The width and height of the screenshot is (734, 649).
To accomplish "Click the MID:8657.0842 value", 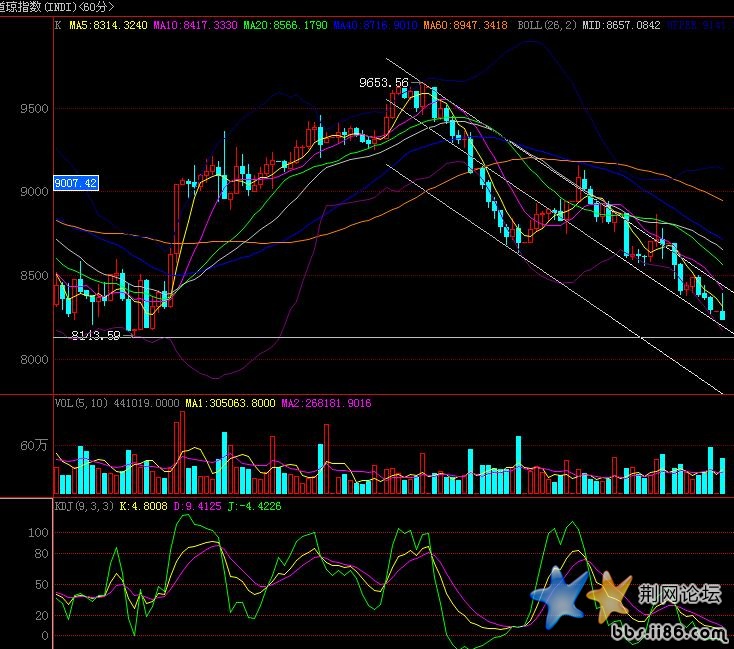I will click(621, 25).
